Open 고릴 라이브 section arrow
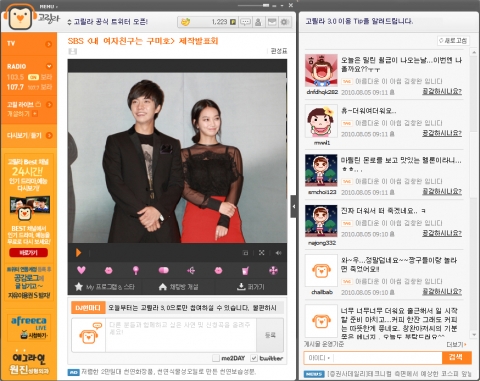Screen dimensions: 480x381 point(49,105)
